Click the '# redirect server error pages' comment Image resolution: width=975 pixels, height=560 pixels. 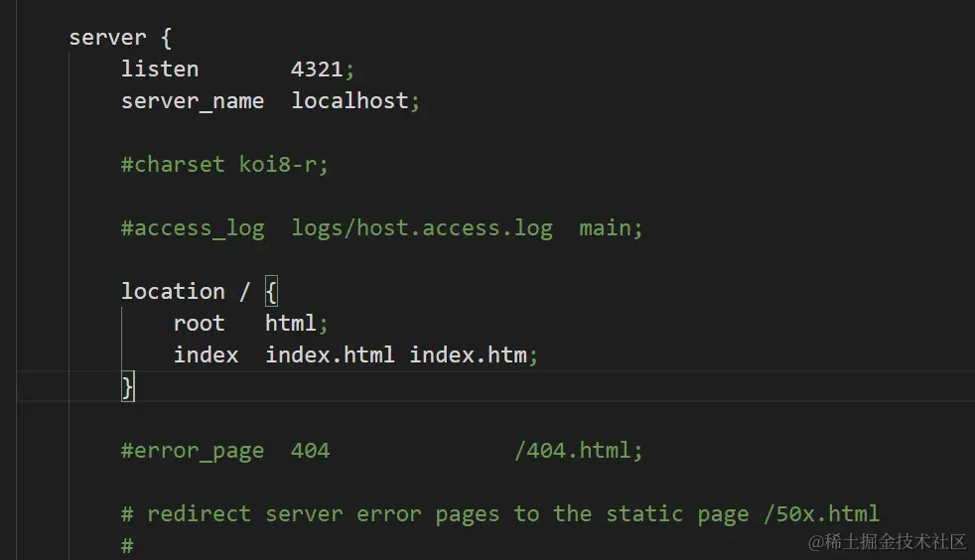[x=310, y=514]
